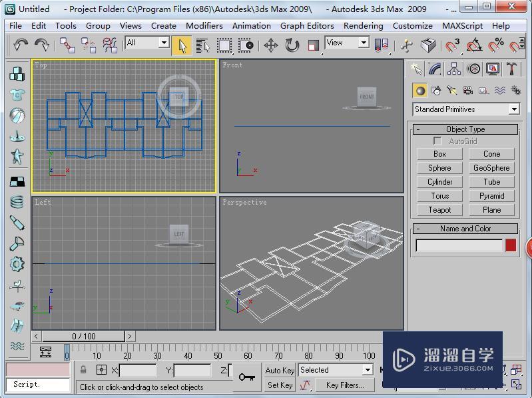Toggle Absolute transform type-in mode icon
Viewport: 532px width, 398px height.
[101, 369]
